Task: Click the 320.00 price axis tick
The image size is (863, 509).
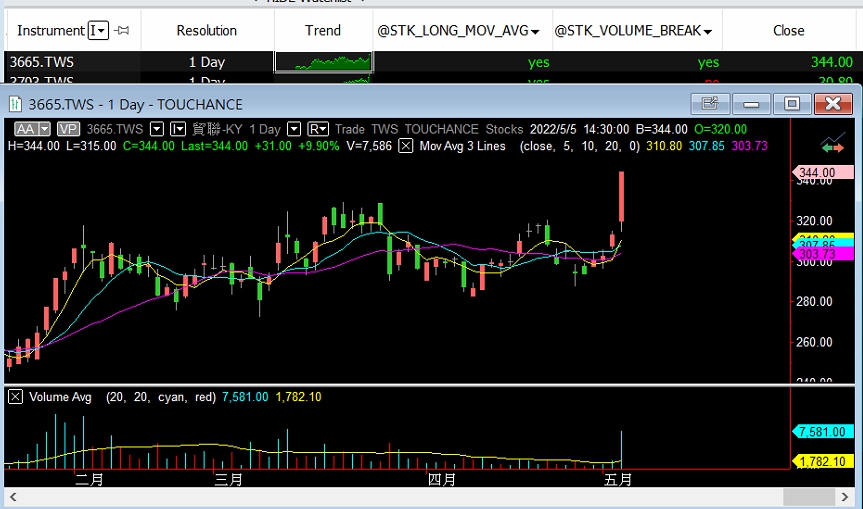Action: (815, 221)
